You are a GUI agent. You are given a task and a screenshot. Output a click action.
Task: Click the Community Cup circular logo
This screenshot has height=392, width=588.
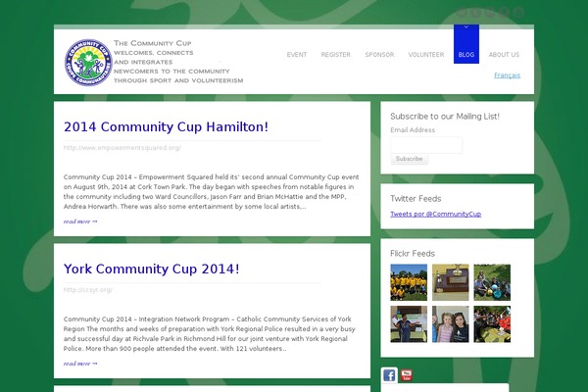pos(88,63)
